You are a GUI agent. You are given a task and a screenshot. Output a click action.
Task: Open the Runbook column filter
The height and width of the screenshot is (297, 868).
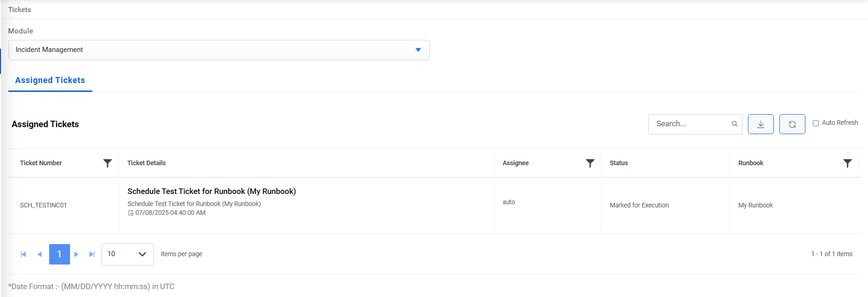tap(847, 163)
